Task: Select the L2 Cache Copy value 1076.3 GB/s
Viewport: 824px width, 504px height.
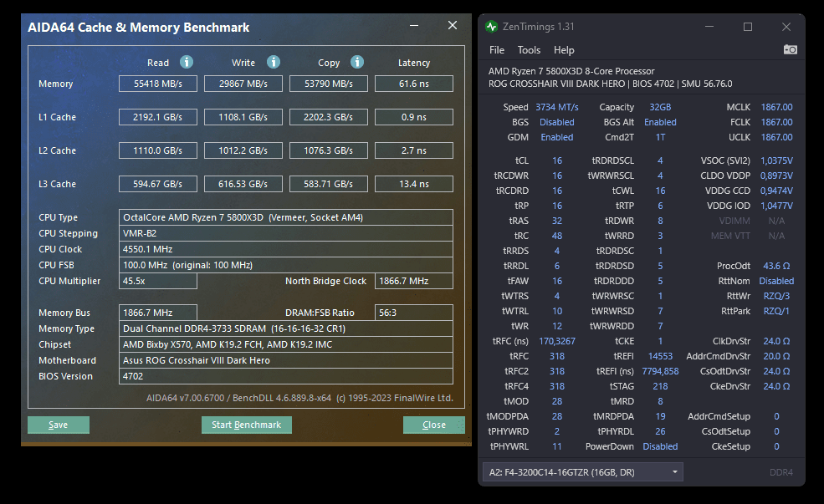Action: (x=329, y=150)
